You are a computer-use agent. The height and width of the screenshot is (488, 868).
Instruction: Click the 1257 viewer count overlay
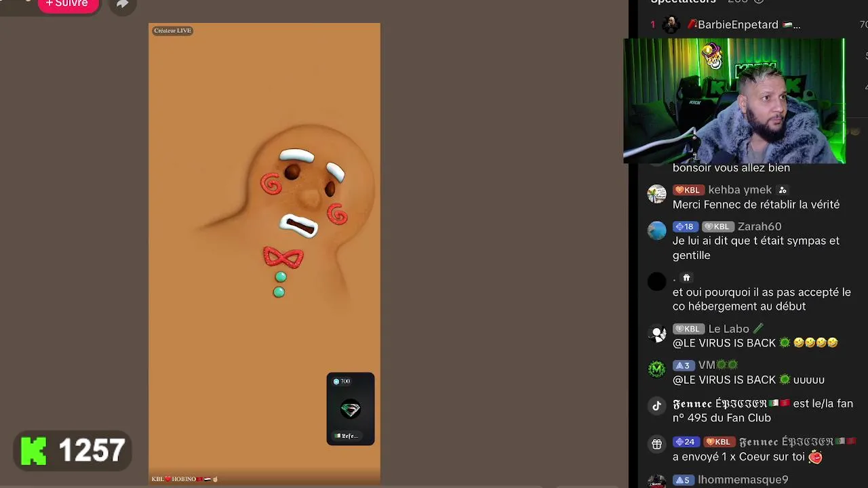click(92, 451)
